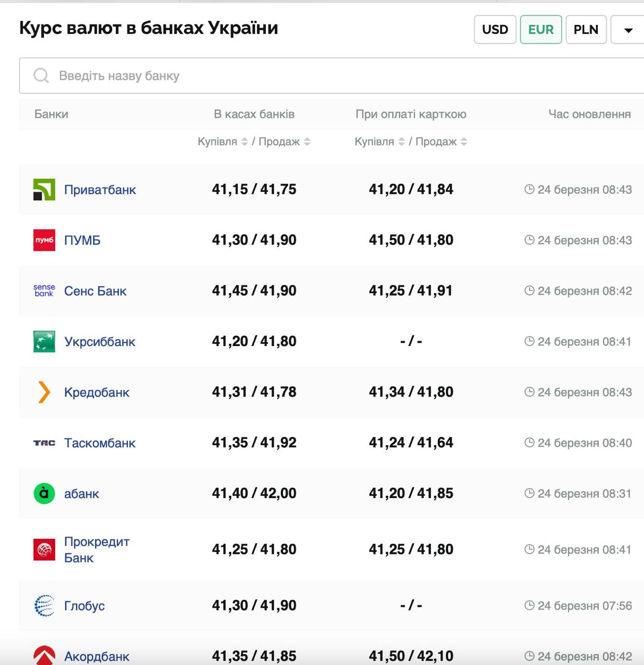644x665 pixels.
Task: Open the Таскомбанк bank page link
Action: click(x=100, y=443)
